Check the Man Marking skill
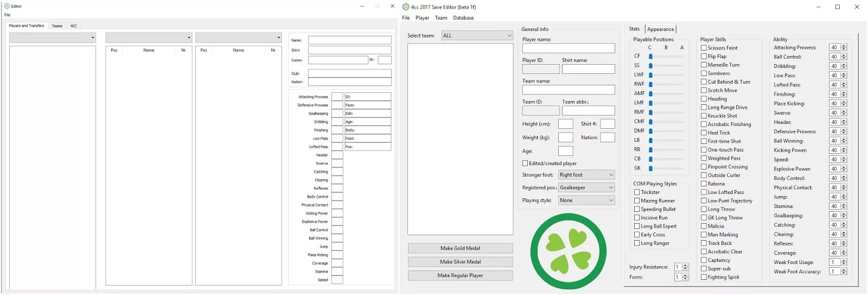 tap(704, 235)
